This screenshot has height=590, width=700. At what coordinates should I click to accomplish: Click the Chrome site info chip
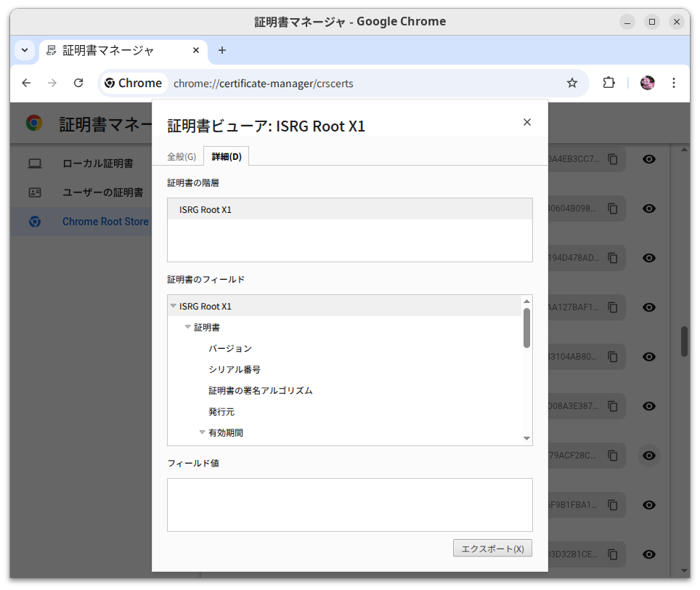(x=134, y=83)
